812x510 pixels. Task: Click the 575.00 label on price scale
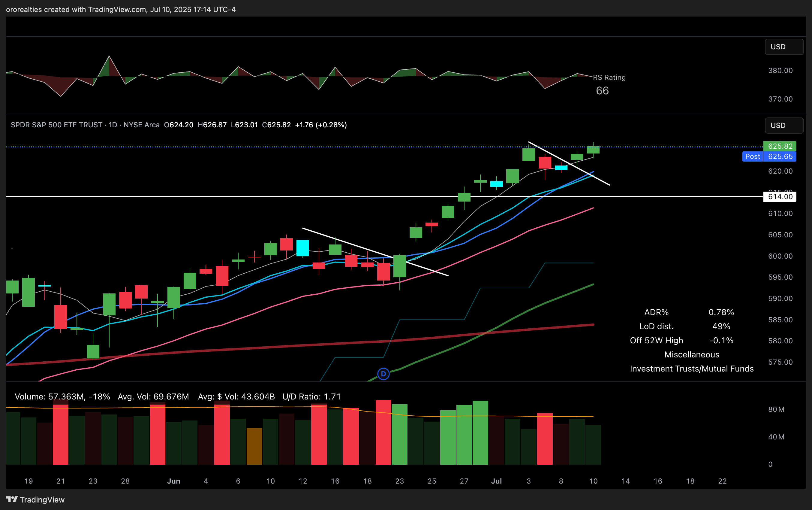tap(780, 362)
